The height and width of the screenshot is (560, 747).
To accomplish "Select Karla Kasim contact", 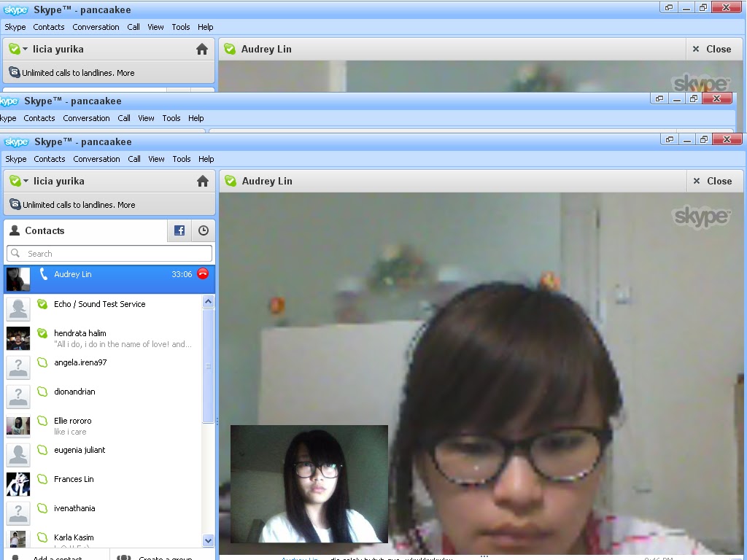I will pos(104,538).
